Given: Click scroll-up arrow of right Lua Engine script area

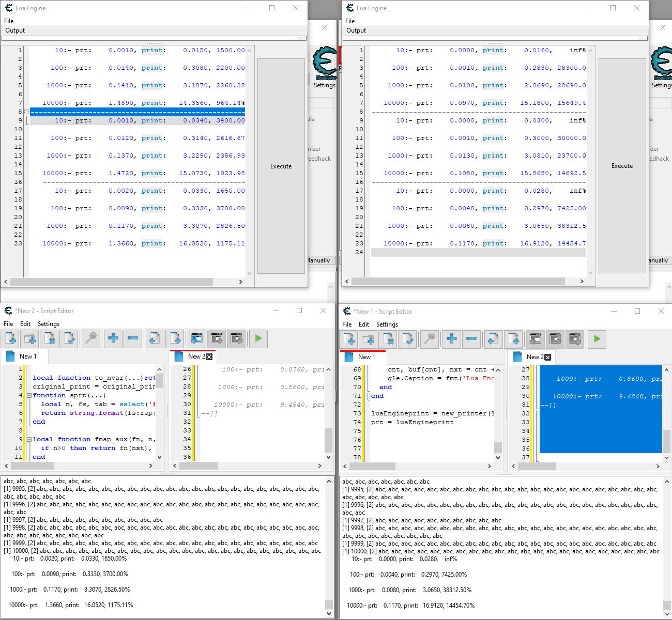Looking at the screenshot, I should [591, 50].
